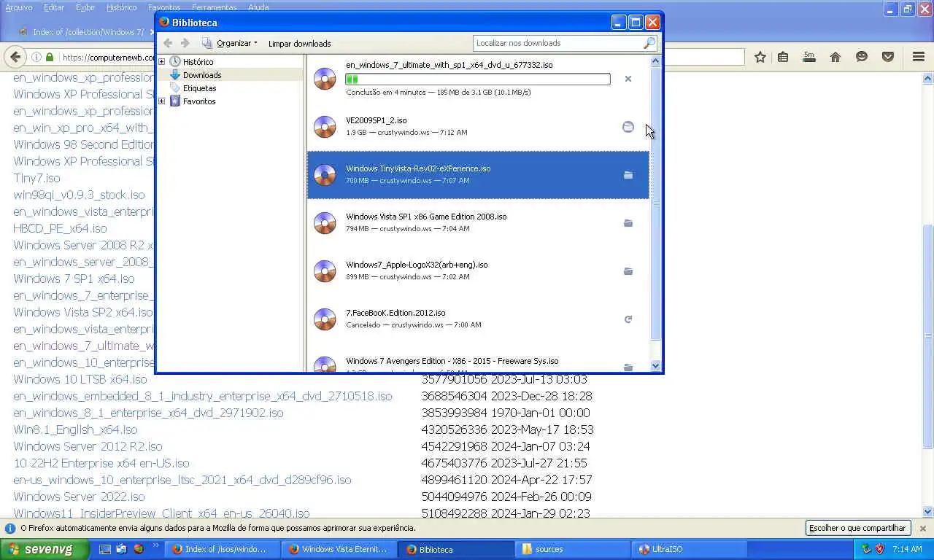Click the site info icon in address bar
This screenshot has width=934, height=560.
[x=36, y=57]
